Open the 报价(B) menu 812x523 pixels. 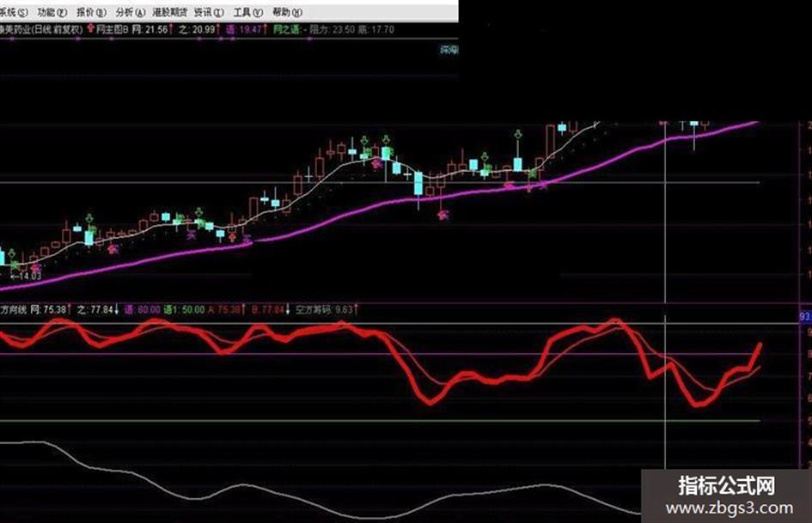point(92,12)
